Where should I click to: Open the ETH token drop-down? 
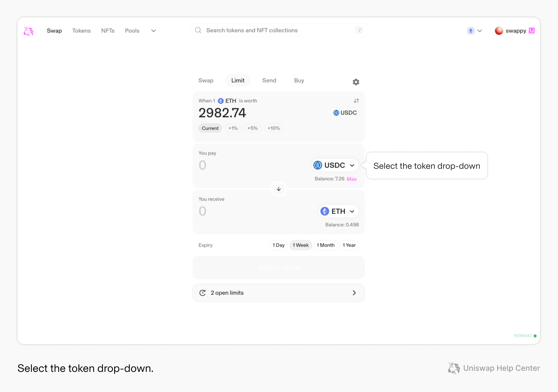pyautogui.click(x=338, y=211)
